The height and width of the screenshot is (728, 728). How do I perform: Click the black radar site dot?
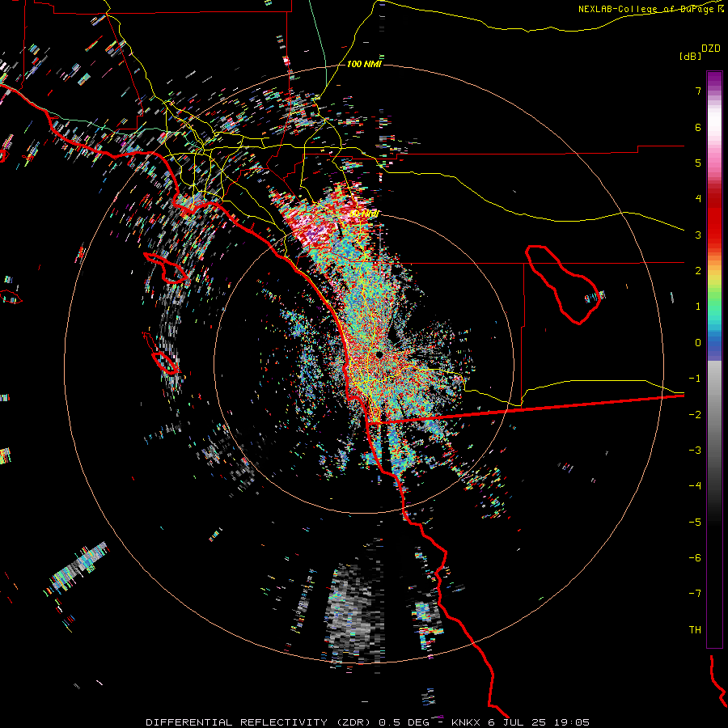[x=379, y=355]
